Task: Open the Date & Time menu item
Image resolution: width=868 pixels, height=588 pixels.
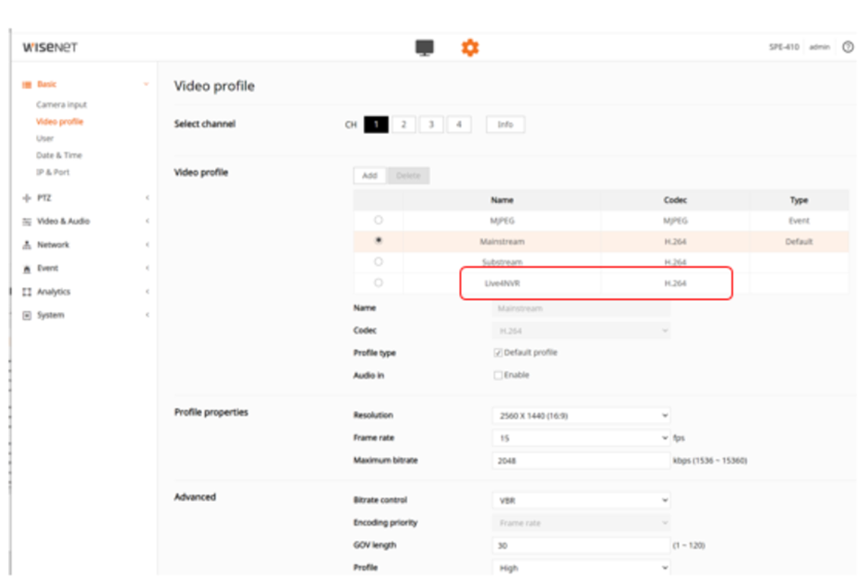Action: pyautogui.click(x=59, y=155)
